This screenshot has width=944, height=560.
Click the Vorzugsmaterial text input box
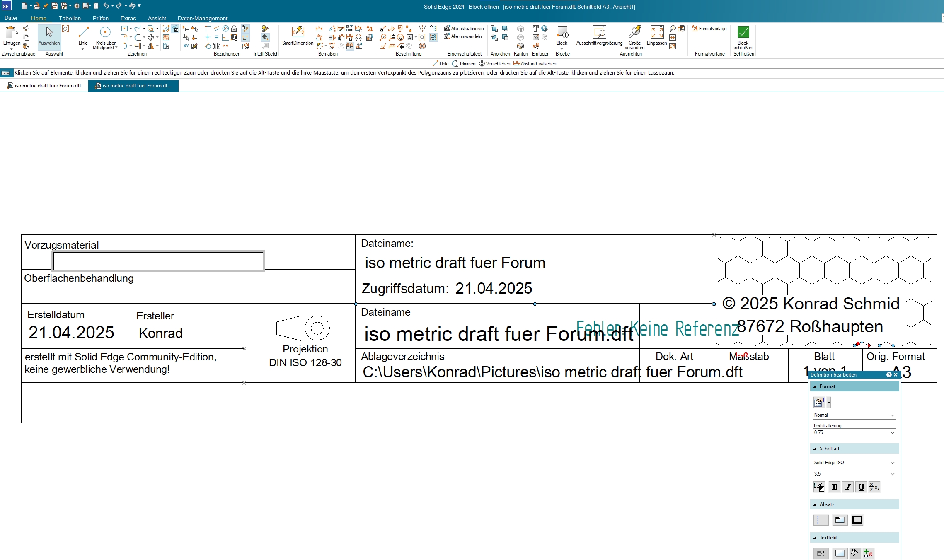click(158, 261)
